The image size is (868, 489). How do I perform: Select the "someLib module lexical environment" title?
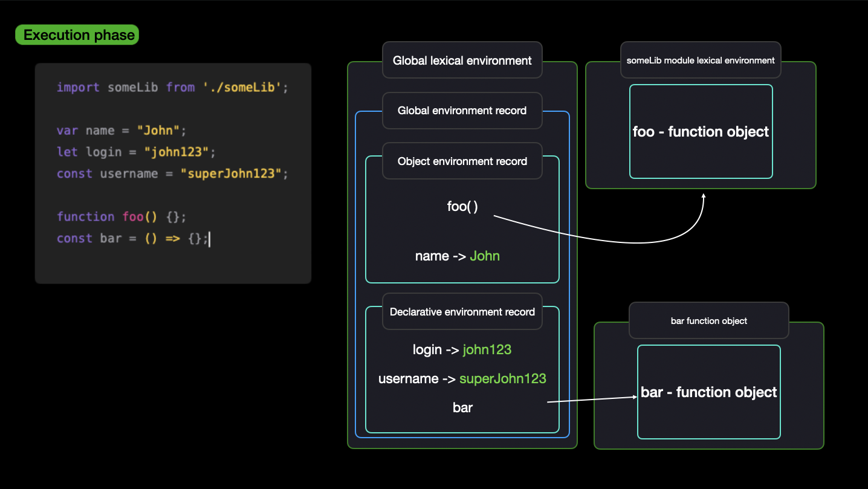[701, 60]
